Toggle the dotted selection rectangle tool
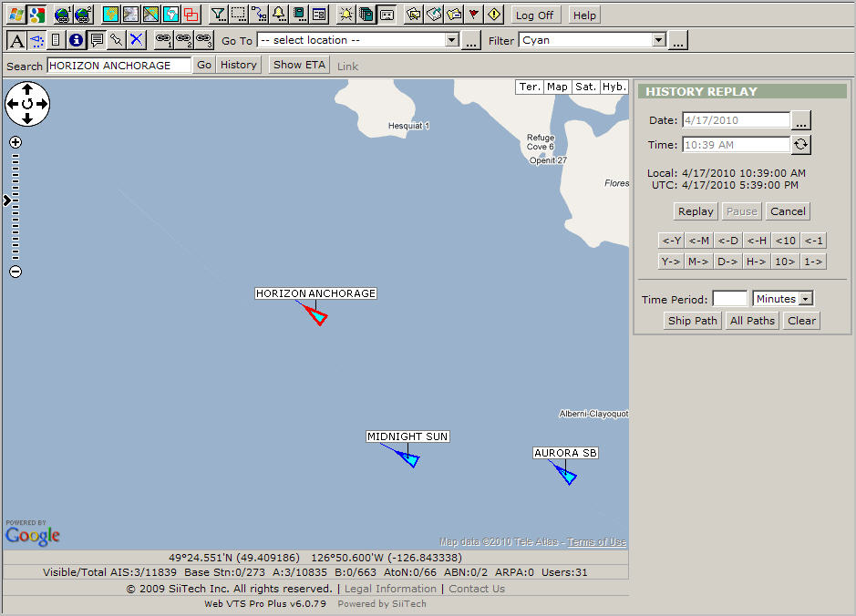 point(238,15)
